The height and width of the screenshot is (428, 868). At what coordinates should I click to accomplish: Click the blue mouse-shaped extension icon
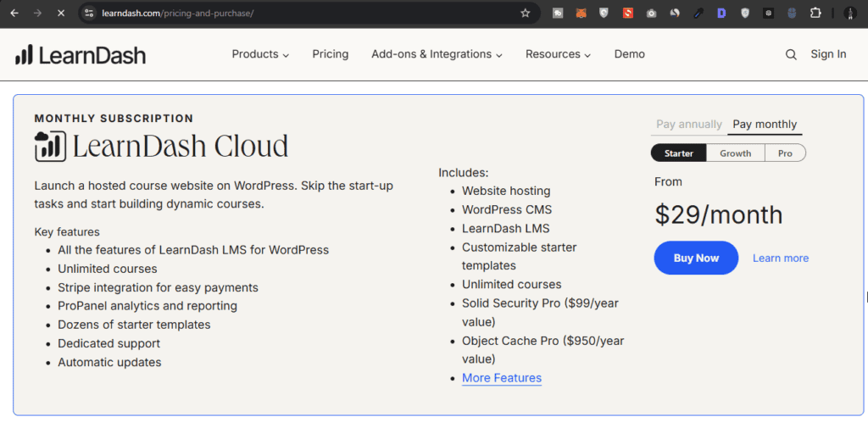click(792, 13)
